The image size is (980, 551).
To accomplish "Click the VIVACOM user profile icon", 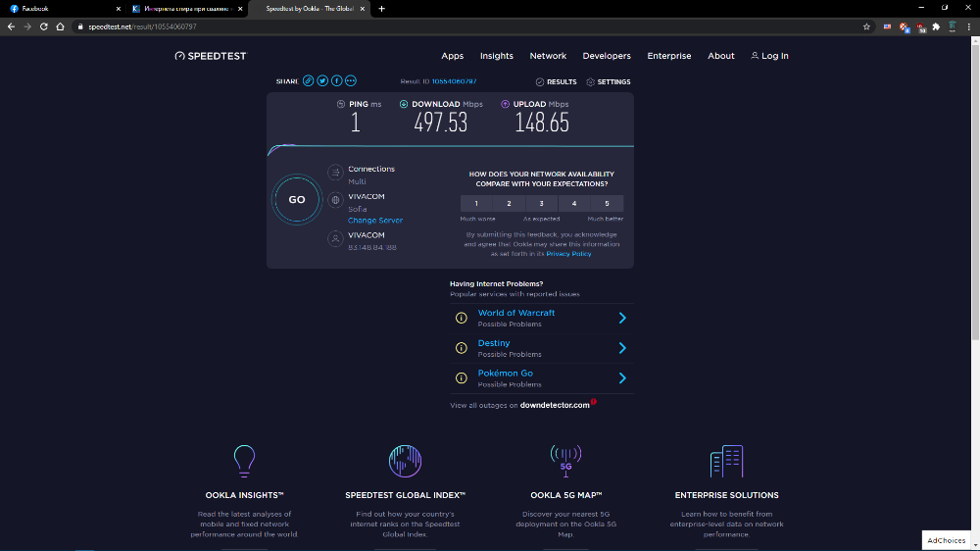I will pos(335,238).
